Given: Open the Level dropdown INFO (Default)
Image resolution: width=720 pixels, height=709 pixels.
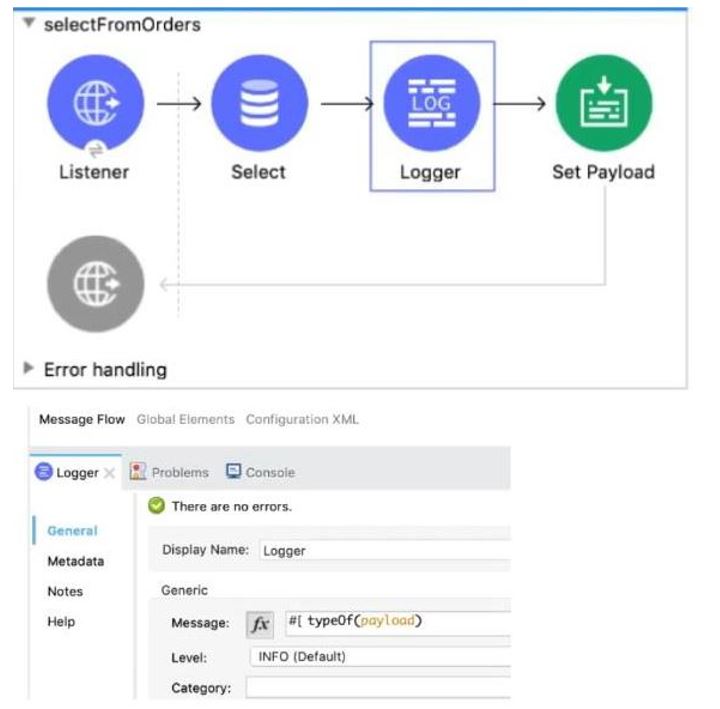Looking at the screenshot, I should (380, 657).
